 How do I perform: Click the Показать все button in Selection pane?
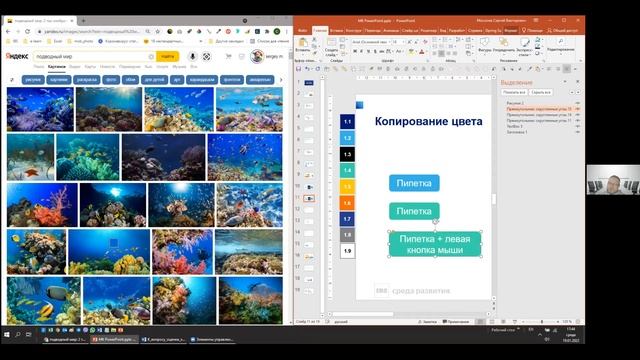514,92
